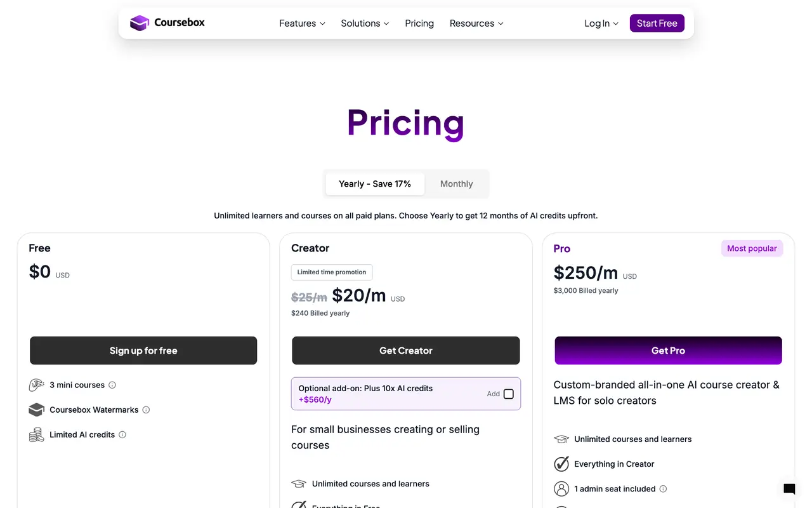Expand the Solutions dropdown menu
The width and height of the screenshot is (812, 508).
tap(365, 23)
